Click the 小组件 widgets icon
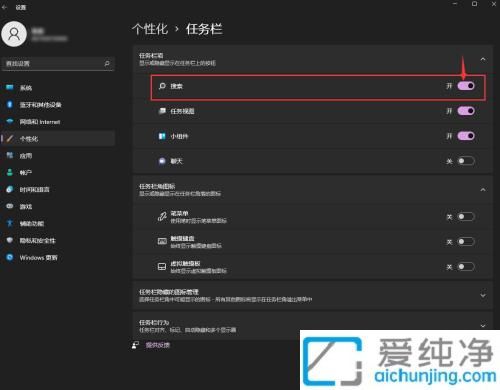Viewport: 500px width, 390px height. point(162,136)
